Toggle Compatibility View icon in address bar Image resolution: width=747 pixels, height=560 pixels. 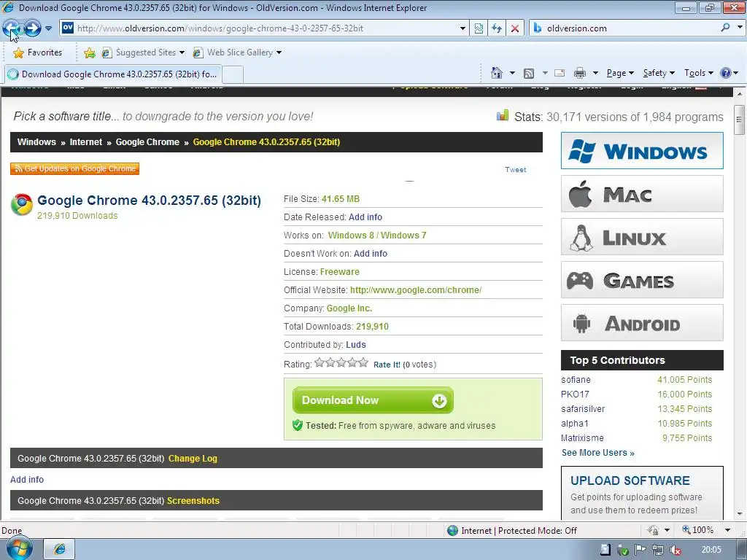(x=479, y=28)
